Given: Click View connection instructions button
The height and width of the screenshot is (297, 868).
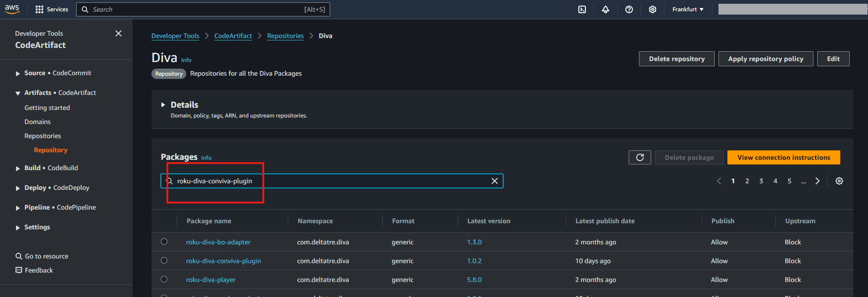Looking at the screenshot, I should coord(784,157).
